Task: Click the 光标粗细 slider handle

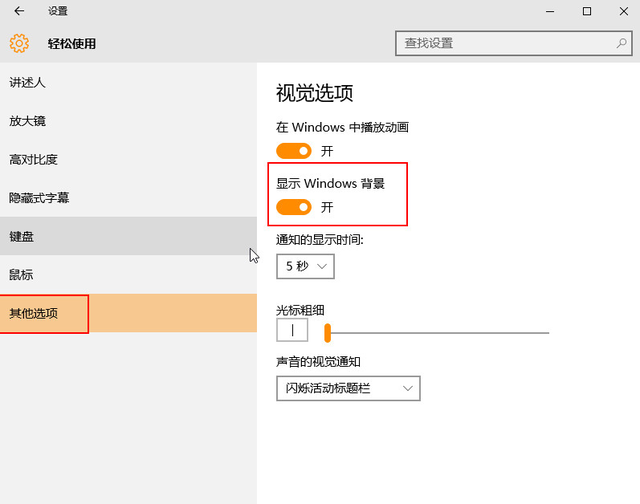Action: point(327,332)
